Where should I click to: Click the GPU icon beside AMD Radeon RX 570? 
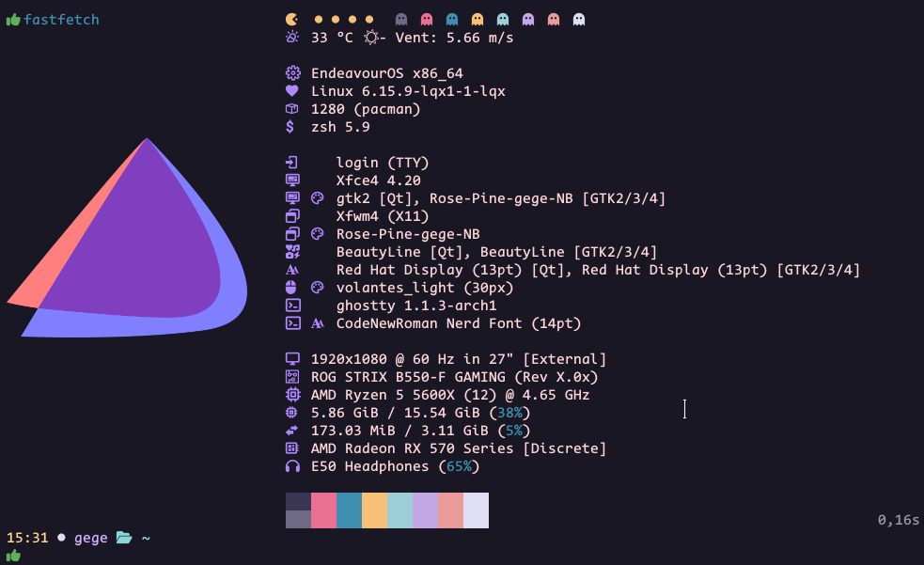[x=291, y=448]
